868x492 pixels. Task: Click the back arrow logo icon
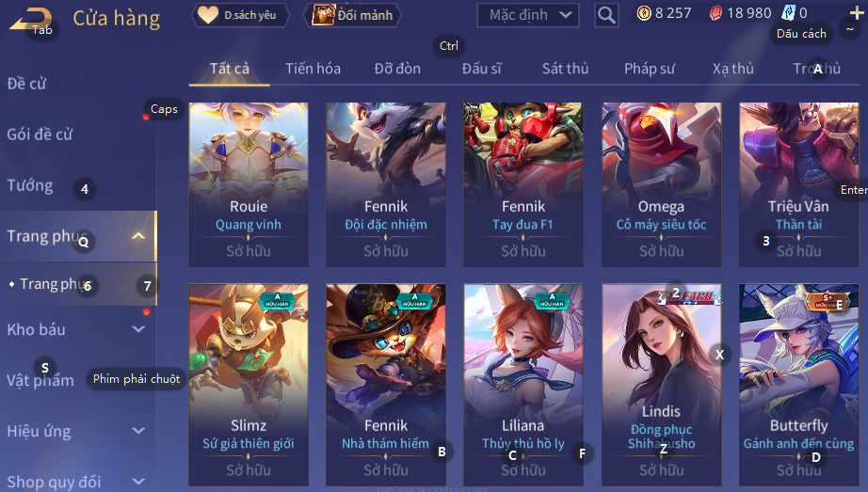[30, 19]
